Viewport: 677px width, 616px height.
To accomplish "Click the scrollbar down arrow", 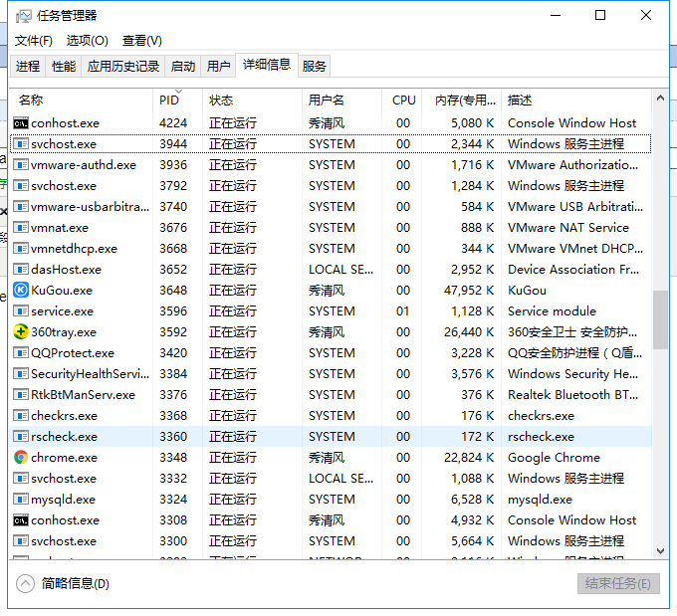I will pos(660,550).
